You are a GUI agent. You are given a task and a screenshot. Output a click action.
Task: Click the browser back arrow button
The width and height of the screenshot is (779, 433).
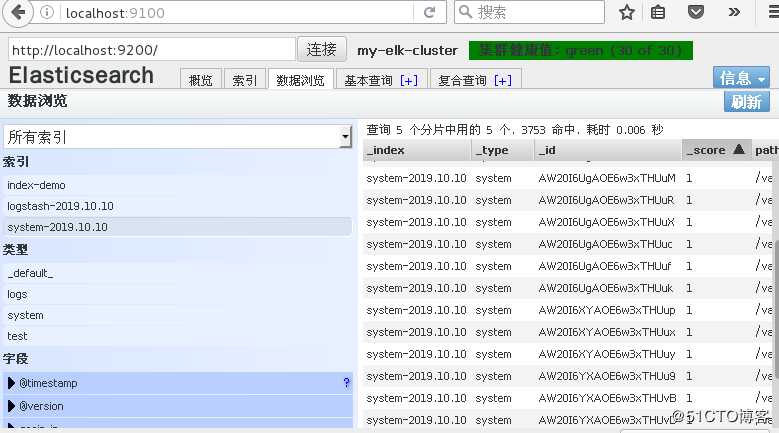coord(18,12)
